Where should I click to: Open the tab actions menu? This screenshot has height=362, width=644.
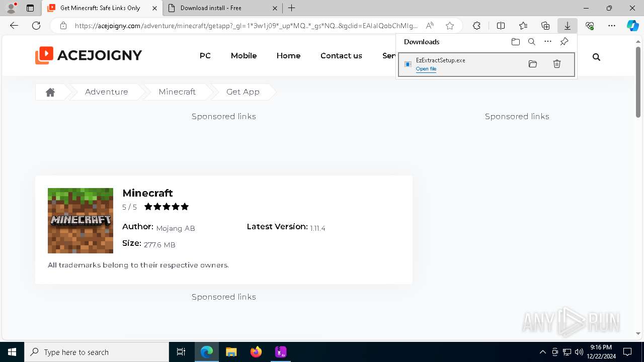30,8
